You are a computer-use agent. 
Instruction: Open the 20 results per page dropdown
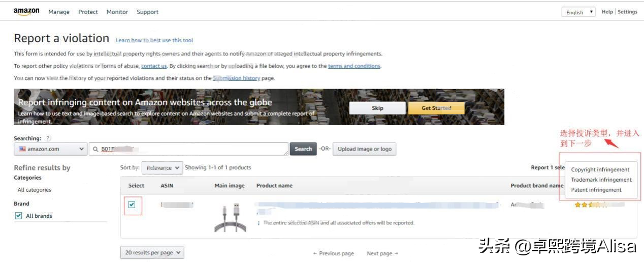tap(152, 253)
